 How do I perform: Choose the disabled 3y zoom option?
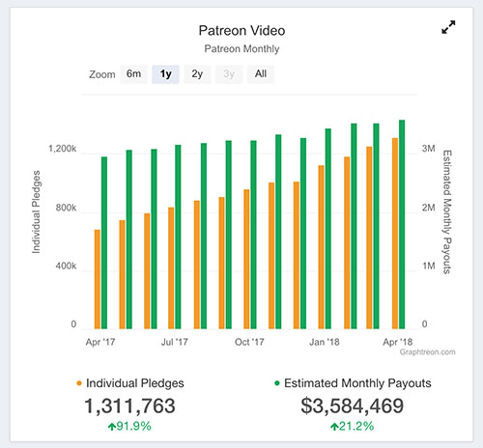[x=229, y=74]
